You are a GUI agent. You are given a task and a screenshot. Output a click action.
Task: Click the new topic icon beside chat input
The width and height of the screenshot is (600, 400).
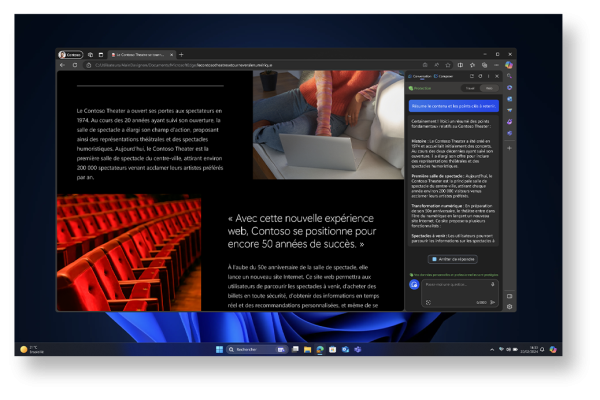pos(414,285)
